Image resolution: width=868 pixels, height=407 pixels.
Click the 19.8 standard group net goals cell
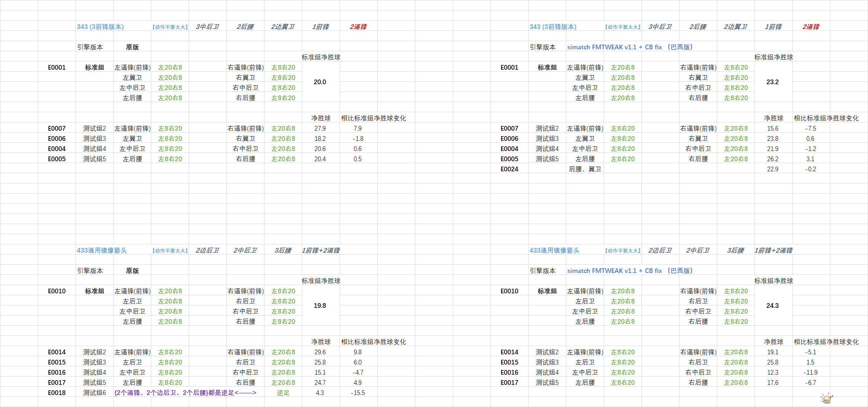pos(320,306)
